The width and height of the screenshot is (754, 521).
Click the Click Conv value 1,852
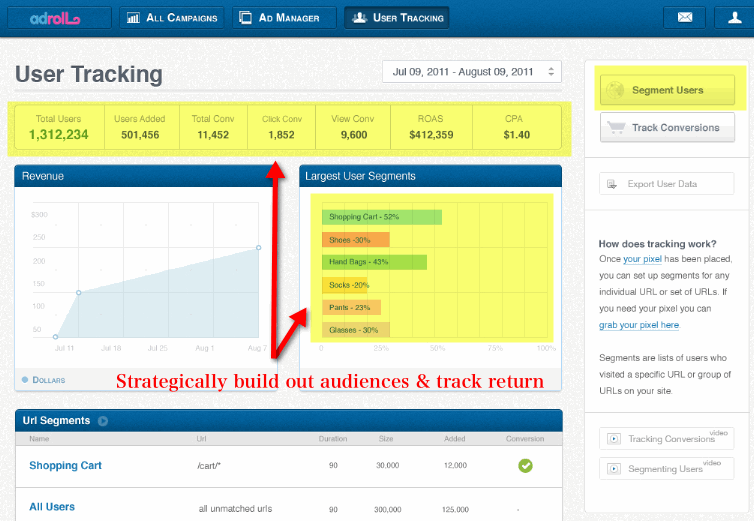pos(281,135)
